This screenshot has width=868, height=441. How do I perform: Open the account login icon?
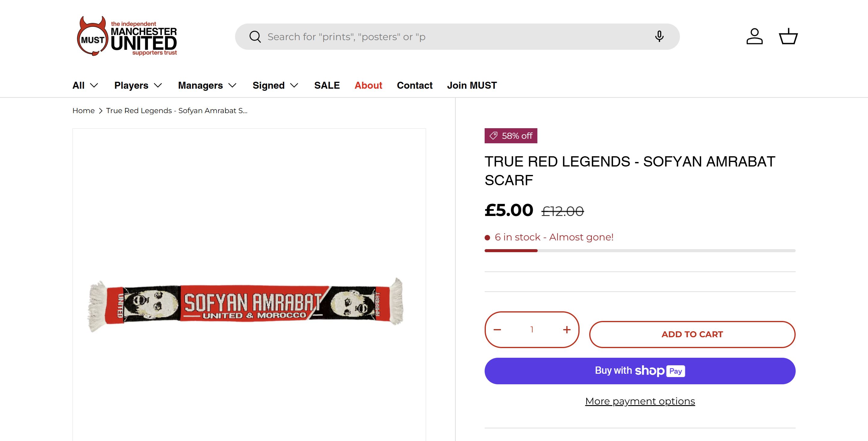754,36
